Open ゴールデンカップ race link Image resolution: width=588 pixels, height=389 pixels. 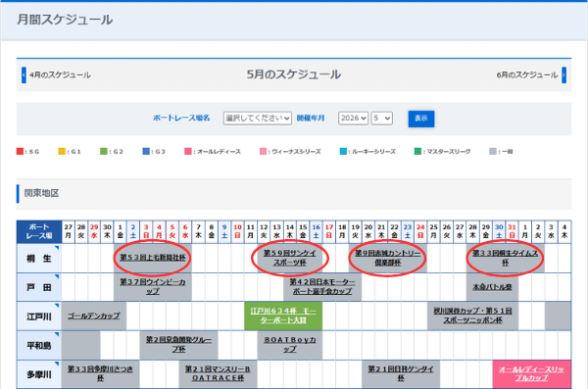point(94,316)
